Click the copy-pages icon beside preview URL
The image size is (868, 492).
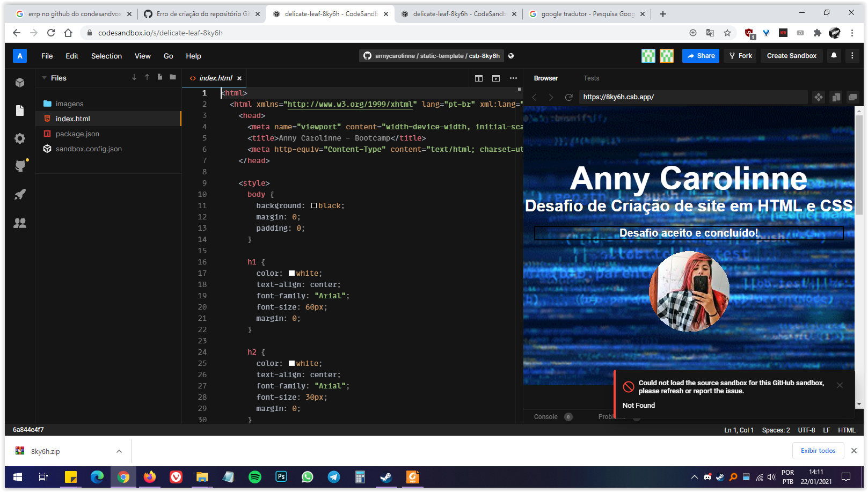(x=836, y=97)
